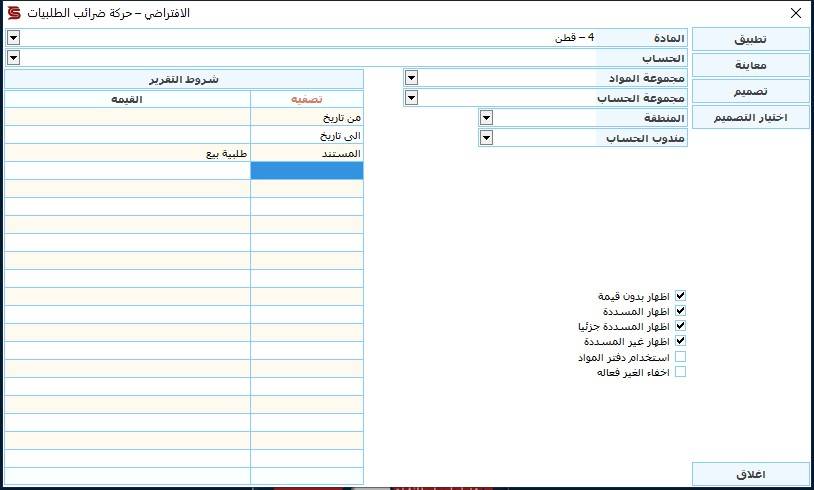Open the المنطقة dropdown list

pyautogui.click(x=486, y=118)
